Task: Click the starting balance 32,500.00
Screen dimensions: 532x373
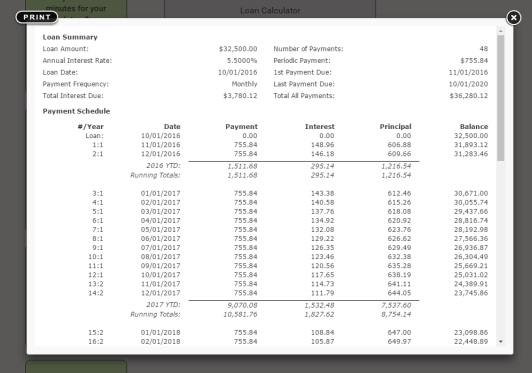Action: [471, 136]
